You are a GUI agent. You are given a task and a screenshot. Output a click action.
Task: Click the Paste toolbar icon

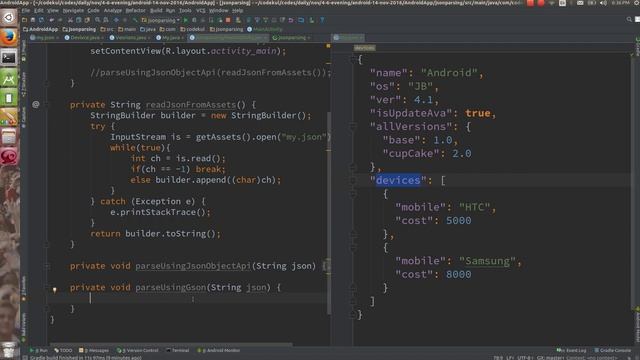tap(87, 20)
